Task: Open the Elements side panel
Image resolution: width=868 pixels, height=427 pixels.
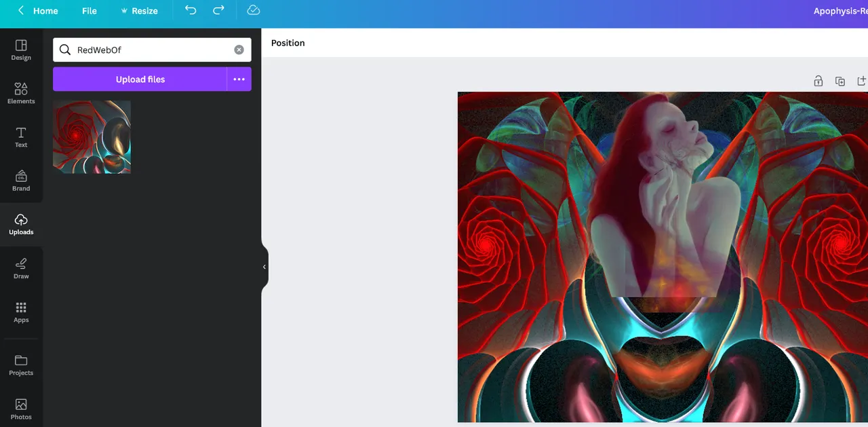Action: [x=21, y=93]
